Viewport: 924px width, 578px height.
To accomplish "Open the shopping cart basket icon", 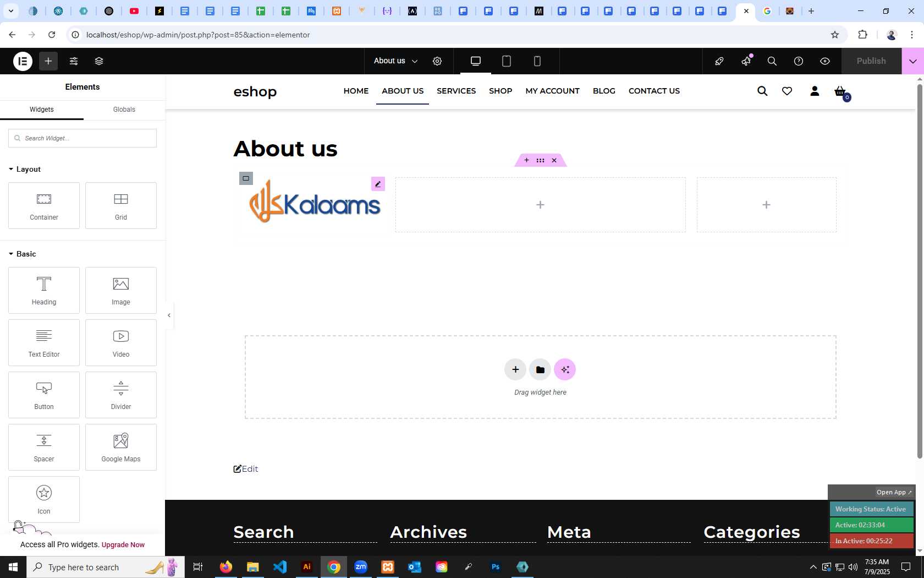I will click(840, 91).
